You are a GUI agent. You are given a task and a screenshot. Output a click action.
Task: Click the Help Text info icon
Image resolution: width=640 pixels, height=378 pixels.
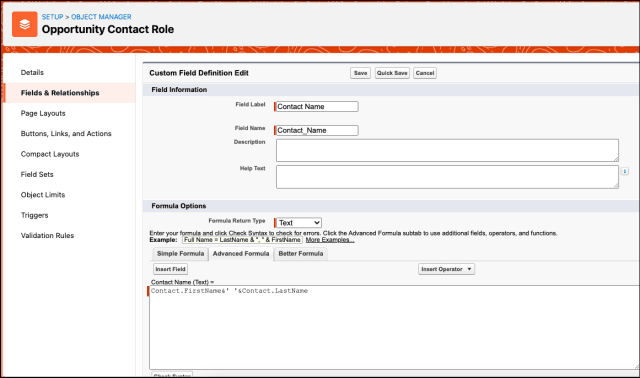(x=624, y=171)
